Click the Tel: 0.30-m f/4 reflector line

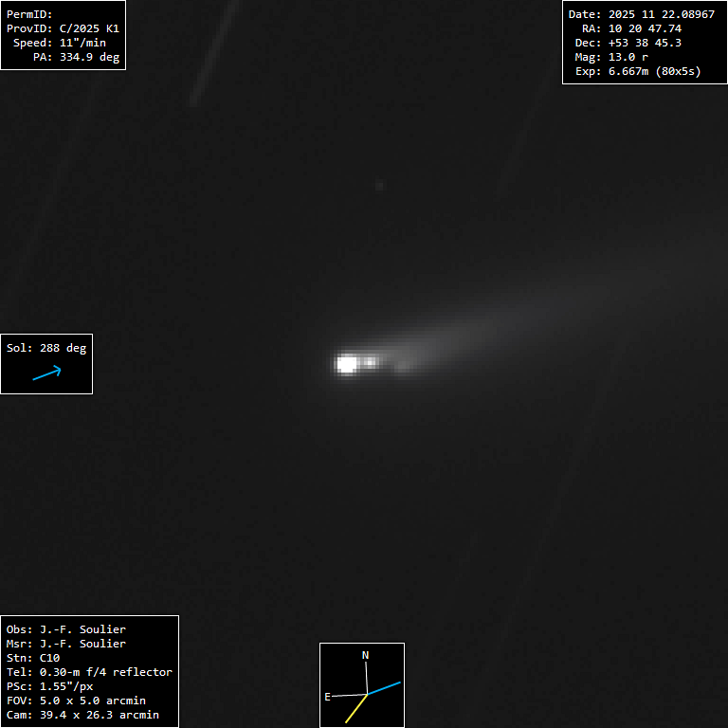(89, 672)
